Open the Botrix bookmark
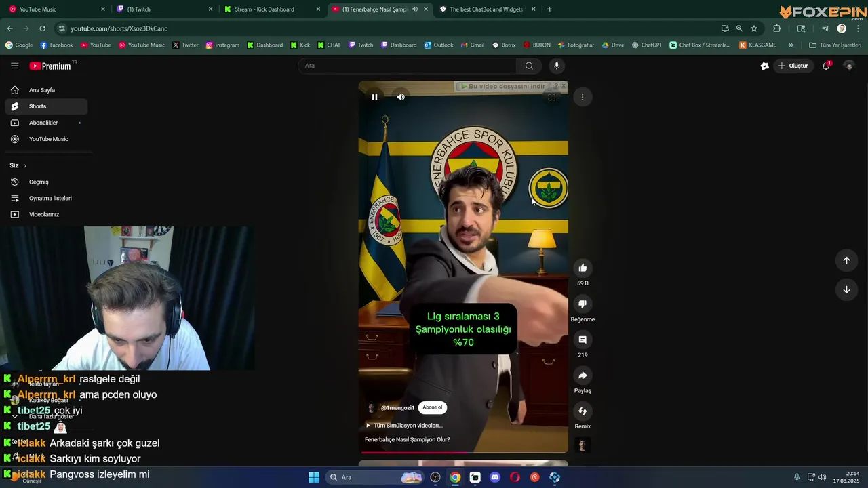 pyautogui.click(x=503, y=45)
